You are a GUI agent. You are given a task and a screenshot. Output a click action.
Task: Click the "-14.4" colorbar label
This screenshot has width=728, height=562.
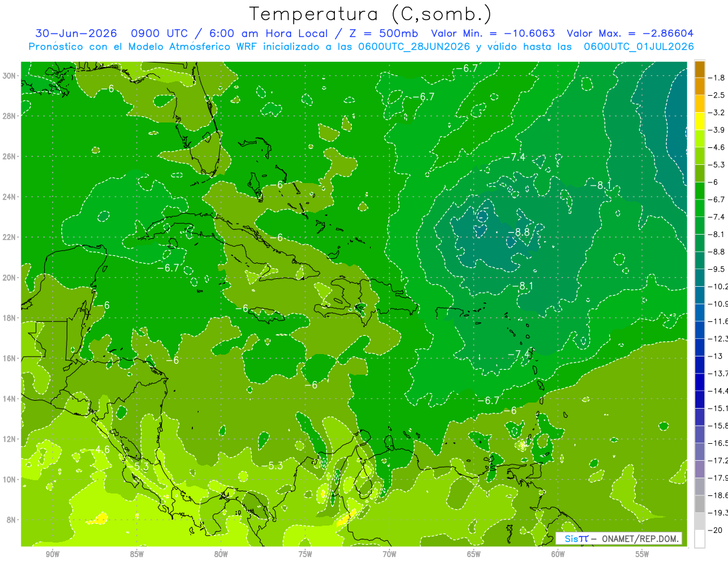coord(718,390)
